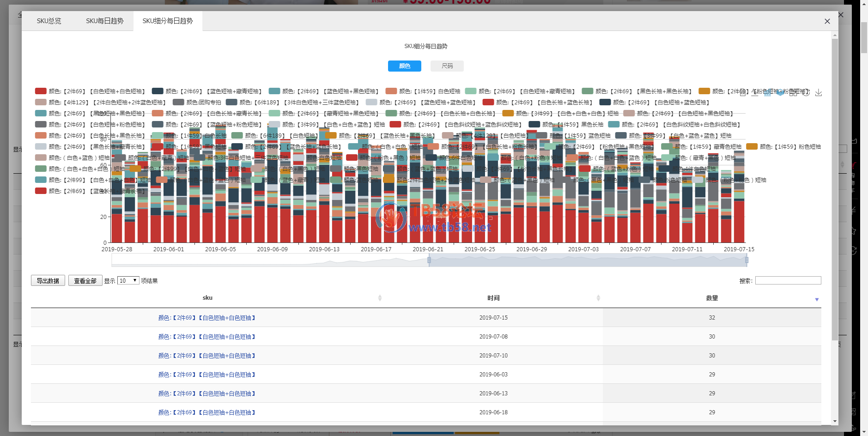Close the SKU trend dialog

point(827,21)
